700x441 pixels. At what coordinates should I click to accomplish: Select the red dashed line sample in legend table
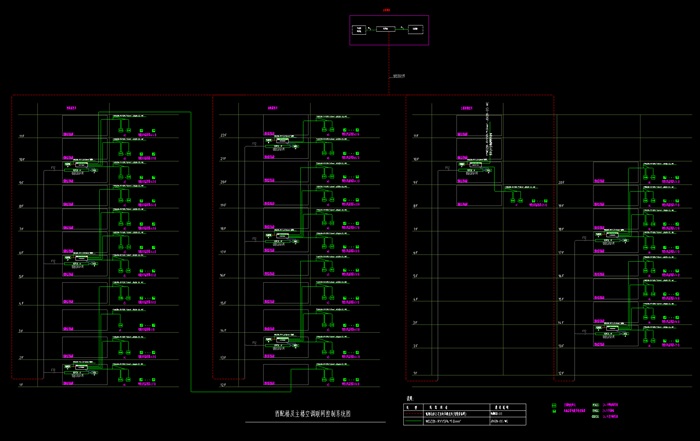coord(413,414)
